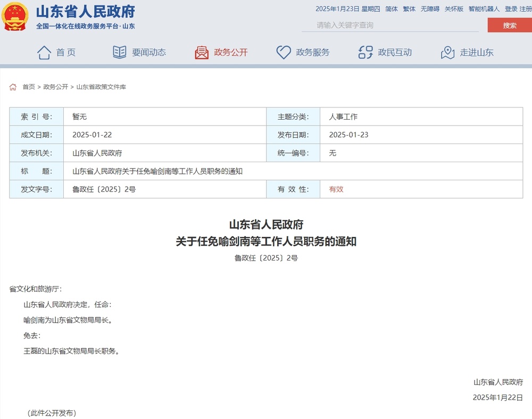Switch to 繁体 traditional Chinese mode
532x419 pixels.
[409, 9]
